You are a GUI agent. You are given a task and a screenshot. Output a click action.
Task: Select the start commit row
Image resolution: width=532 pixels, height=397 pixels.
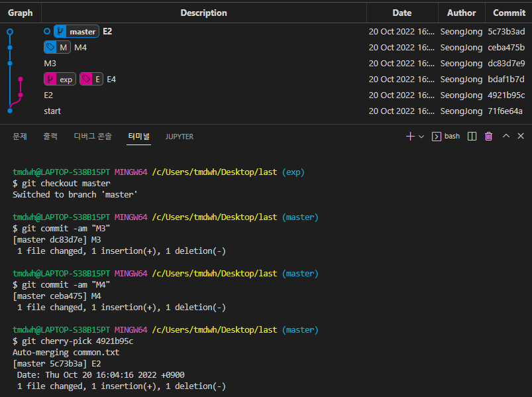266,111
